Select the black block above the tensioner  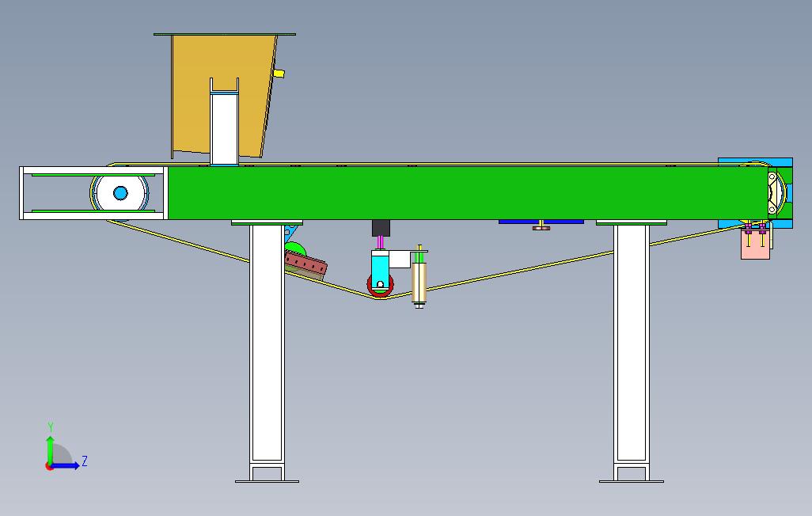[x=381, y=228]
